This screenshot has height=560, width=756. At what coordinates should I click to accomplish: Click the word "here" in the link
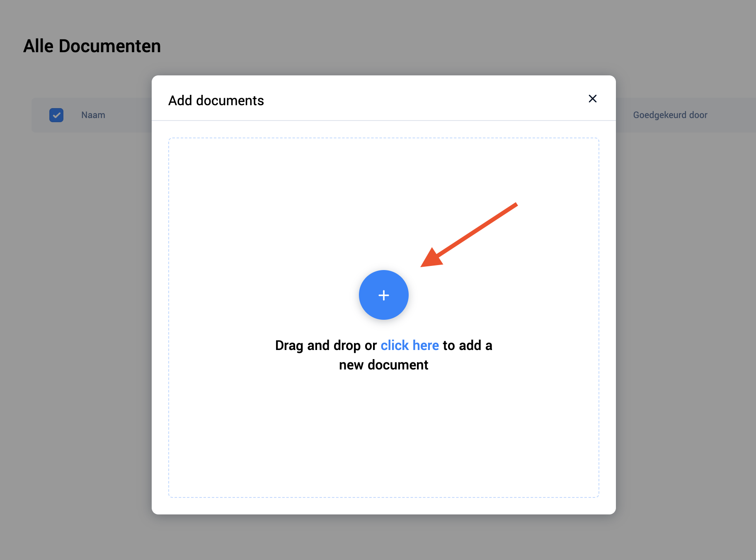point(426,345)
